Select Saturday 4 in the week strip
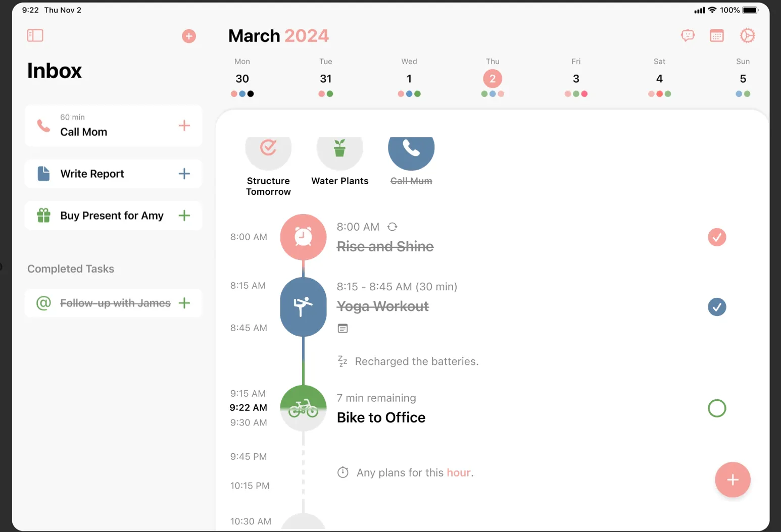The image size is (781, 532). pos(659,78)
